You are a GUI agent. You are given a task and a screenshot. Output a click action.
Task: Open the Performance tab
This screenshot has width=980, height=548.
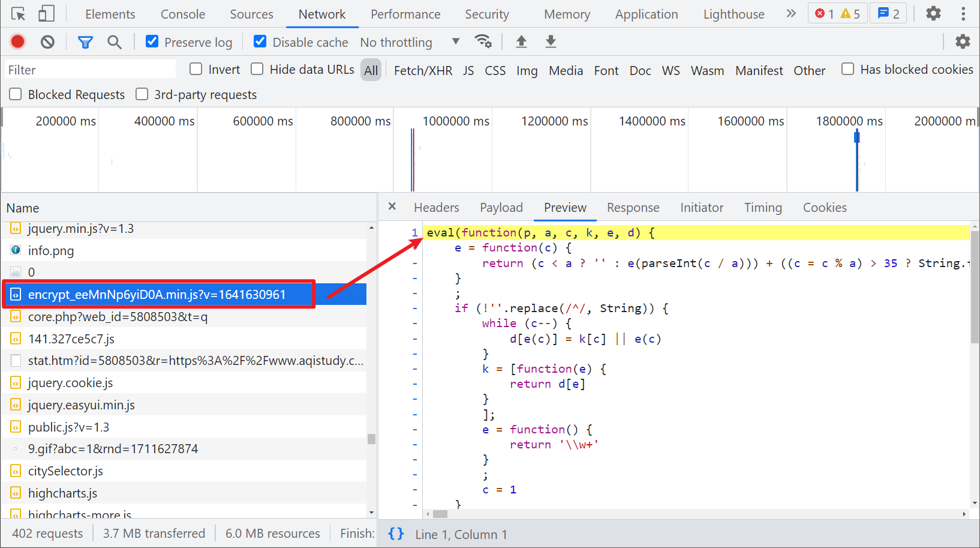pyautogui.click(x=405, y=14)
